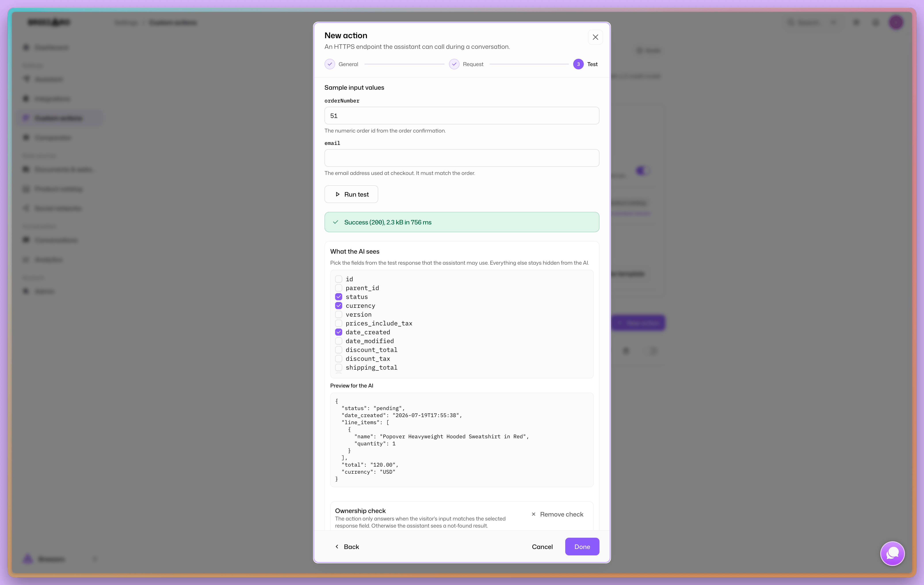The height and width of the screenshot is (585, 924).
Task: Close the New action dialog
Action: click(x=595, y=37)
